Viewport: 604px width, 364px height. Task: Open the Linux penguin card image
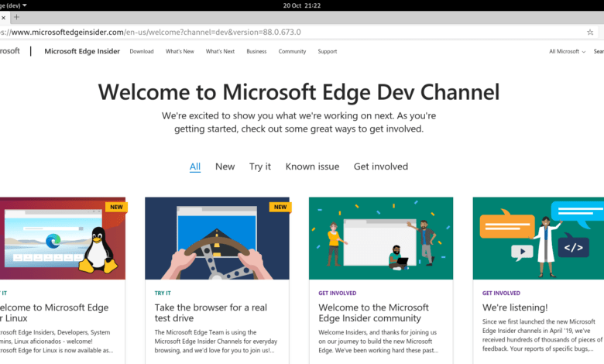click(x=63, y=239)
